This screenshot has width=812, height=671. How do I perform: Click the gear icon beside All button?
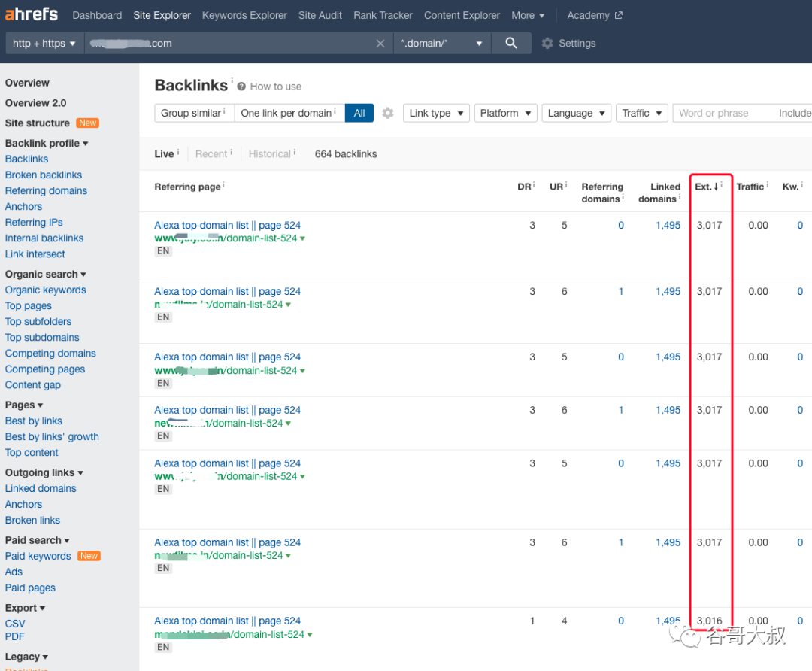tap(388, 113)
